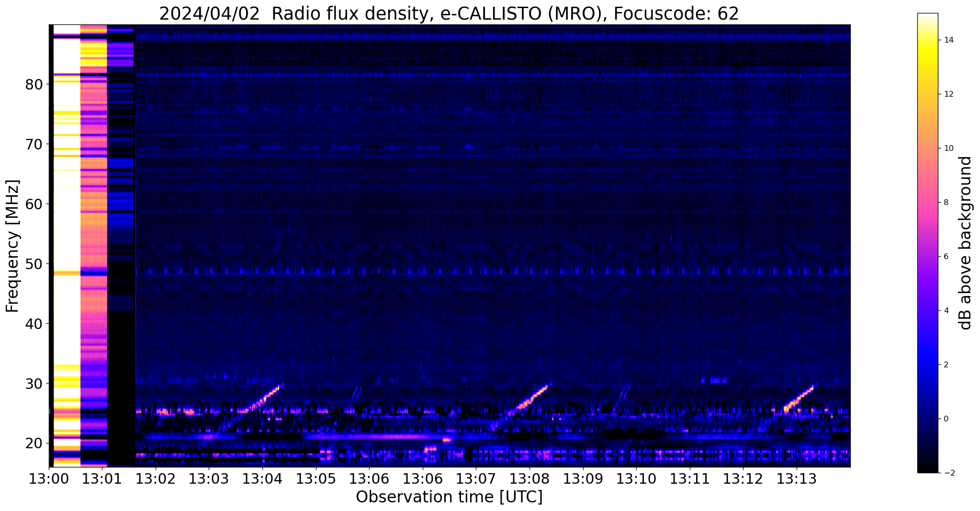The image size is (980, 511).
Task: Click the 50 MHz frequency tick label
Action: pyautogui.click(x=34, y=264)
